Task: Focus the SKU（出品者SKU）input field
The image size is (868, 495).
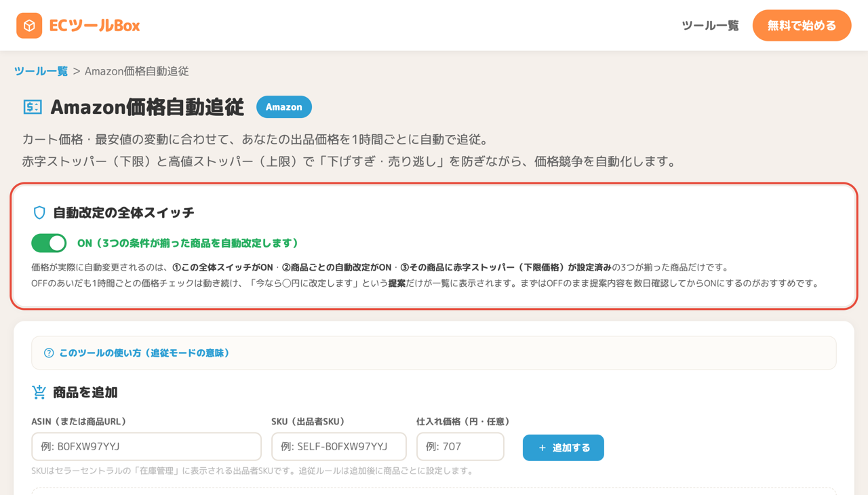Action: 339,447
